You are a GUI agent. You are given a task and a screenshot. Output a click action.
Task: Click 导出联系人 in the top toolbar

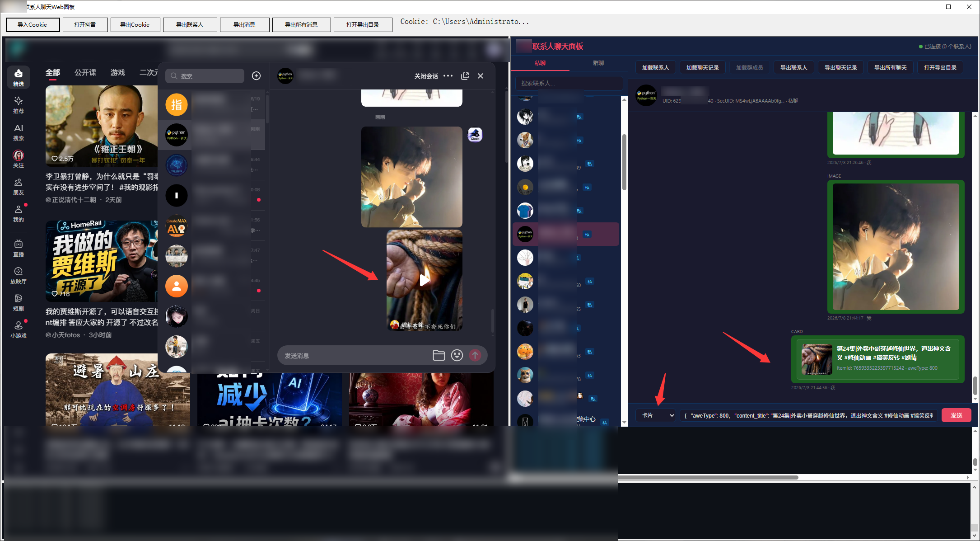[190, 25]
